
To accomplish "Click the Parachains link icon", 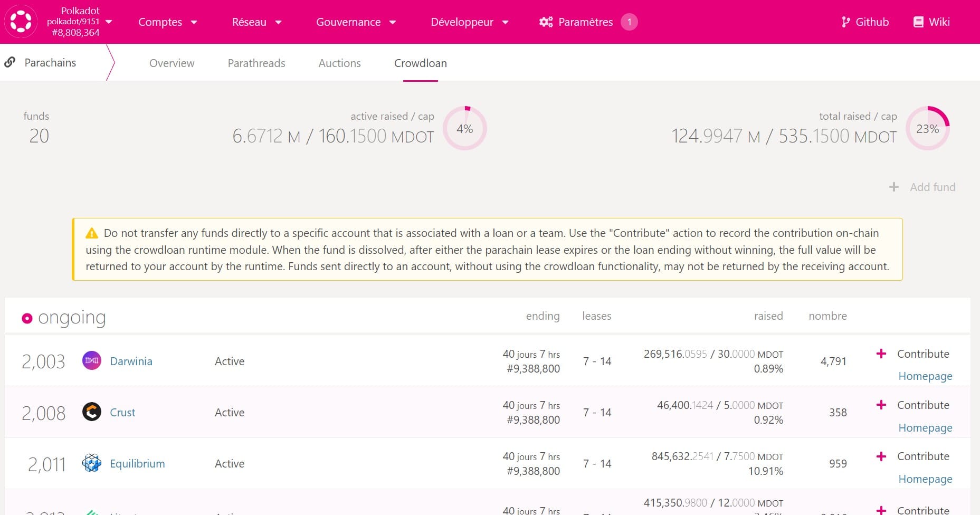I will click(9, 62).
